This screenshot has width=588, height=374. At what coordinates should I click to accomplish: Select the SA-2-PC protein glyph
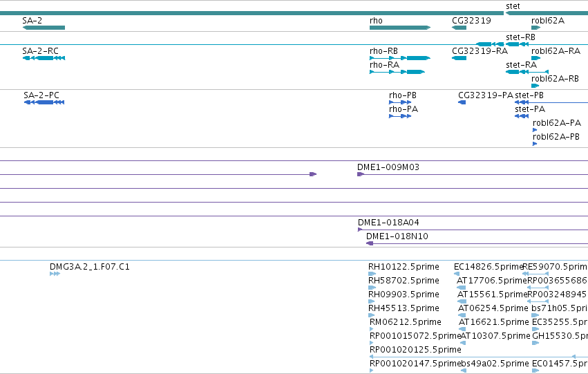44,102
